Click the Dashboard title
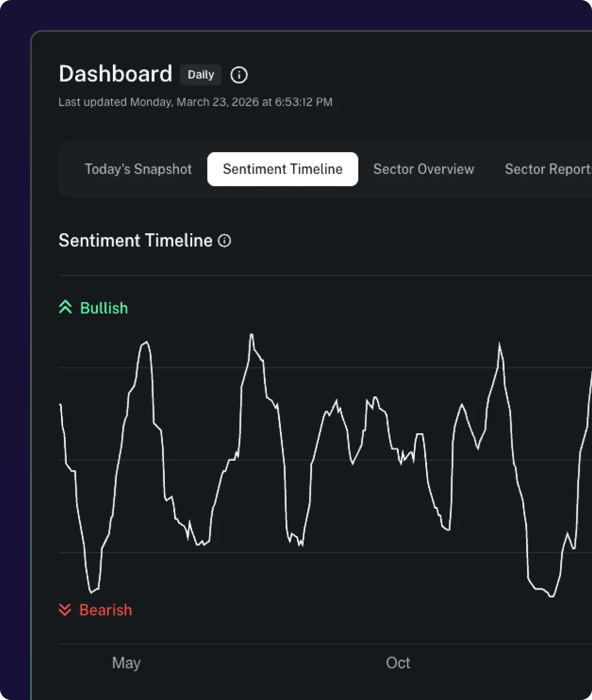 click(116, 74)
